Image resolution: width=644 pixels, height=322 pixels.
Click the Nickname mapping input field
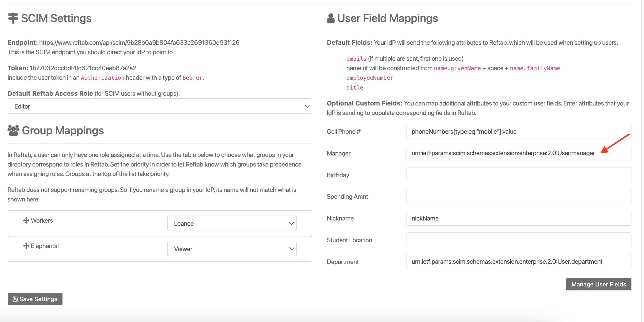519,218
